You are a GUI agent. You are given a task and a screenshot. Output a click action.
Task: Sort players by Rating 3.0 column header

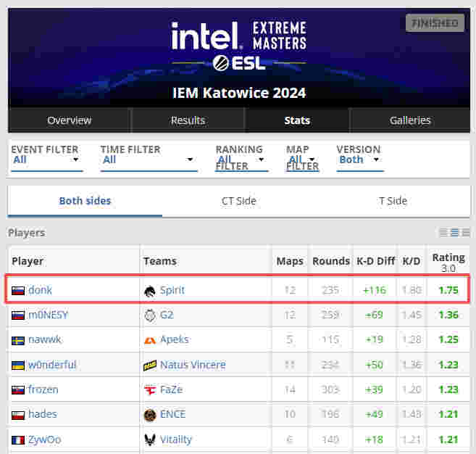448,262
